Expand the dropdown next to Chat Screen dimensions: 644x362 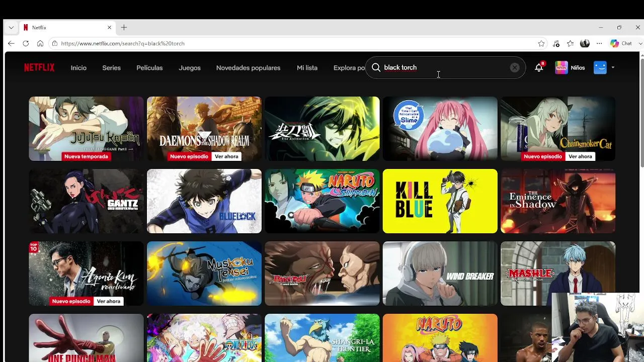(640, 43)
